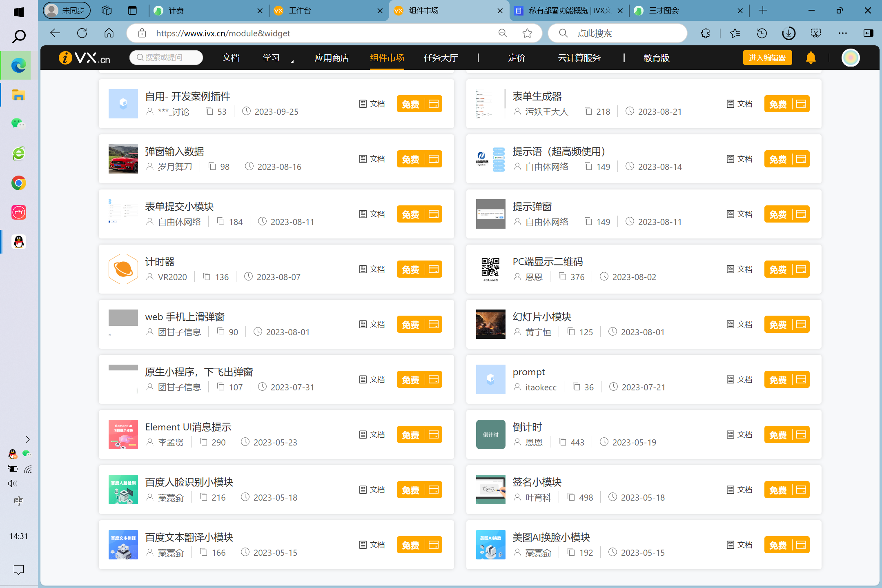Expand the 学习 dropdown menu
This screenshot has width=882, height=588.
(x=278, y=58)
